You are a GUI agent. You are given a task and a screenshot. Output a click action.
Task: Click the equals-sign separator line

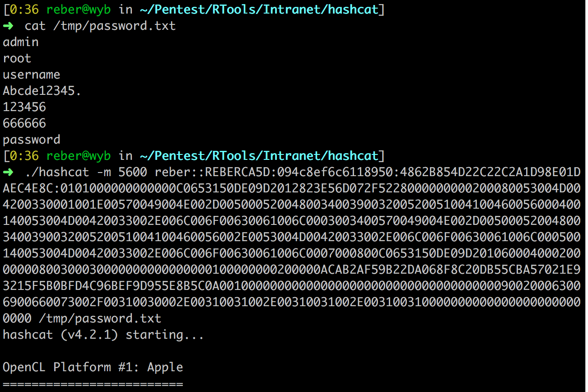(x=93, y=384)
